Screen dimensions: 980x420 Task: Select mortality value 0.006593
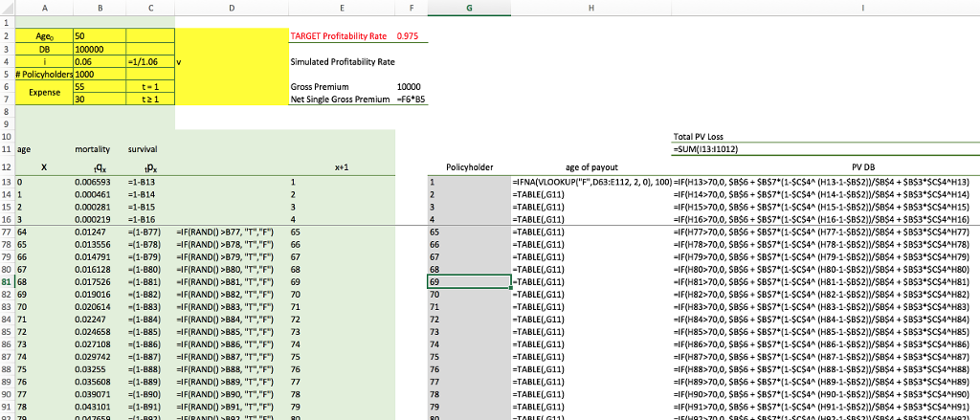click(x=100, y=183)
